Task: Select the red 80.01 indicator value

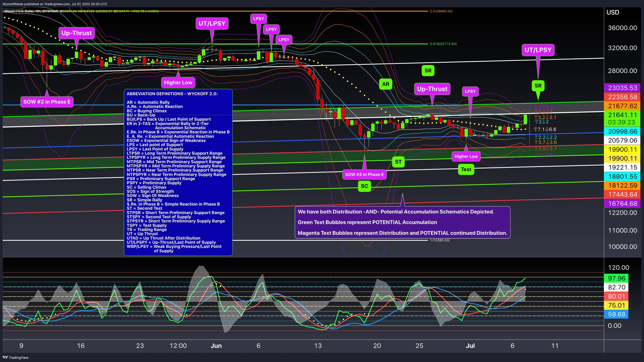Action: click(616, 296)
